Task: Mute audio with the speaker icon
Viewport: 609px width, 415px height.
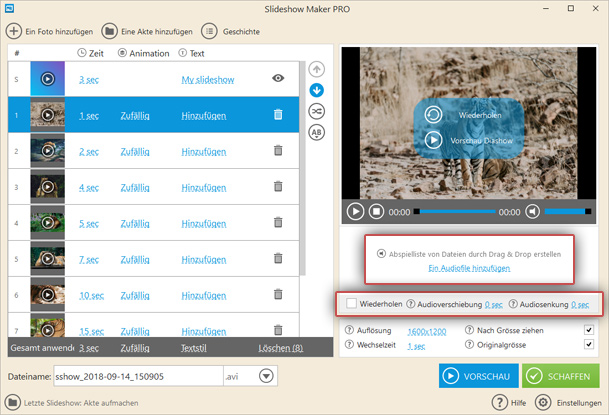Action: (532, 212)
